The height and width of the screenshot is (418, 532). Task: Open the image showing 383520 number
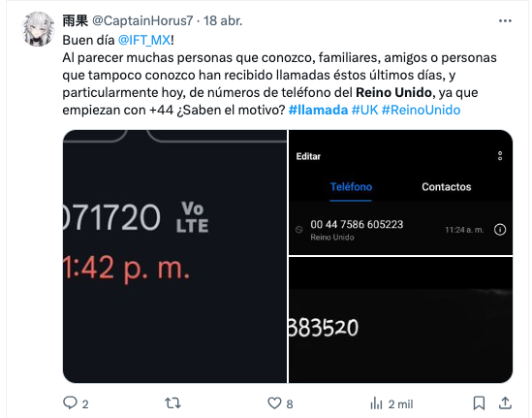[400, 320]
